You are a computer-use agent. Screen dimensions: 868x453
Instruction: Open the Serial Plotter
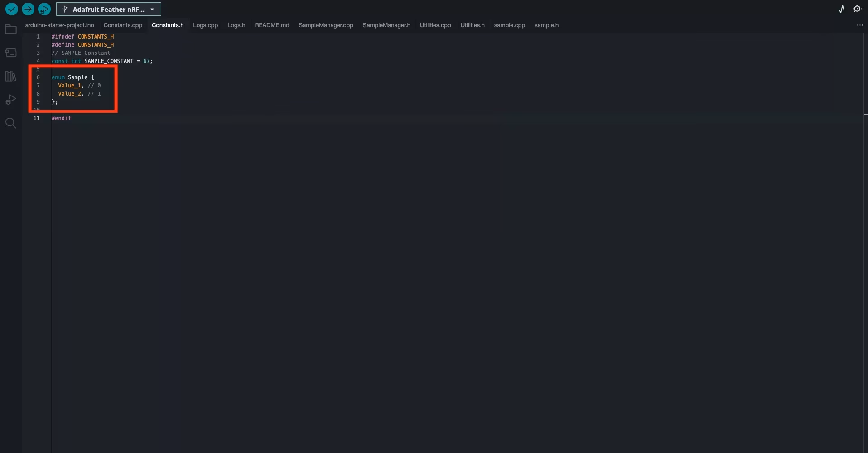[x=841, y=9]
